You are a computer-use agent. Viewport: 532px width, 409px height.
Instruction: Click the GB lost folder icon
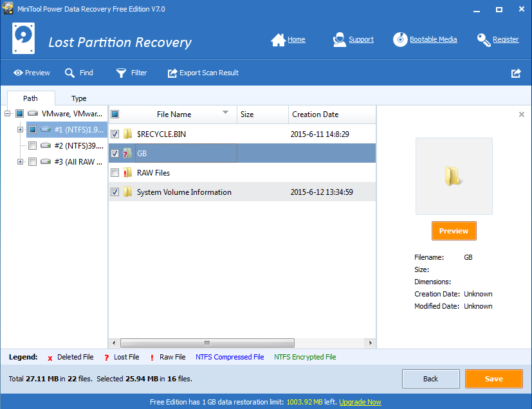click(x=127, y=153)
